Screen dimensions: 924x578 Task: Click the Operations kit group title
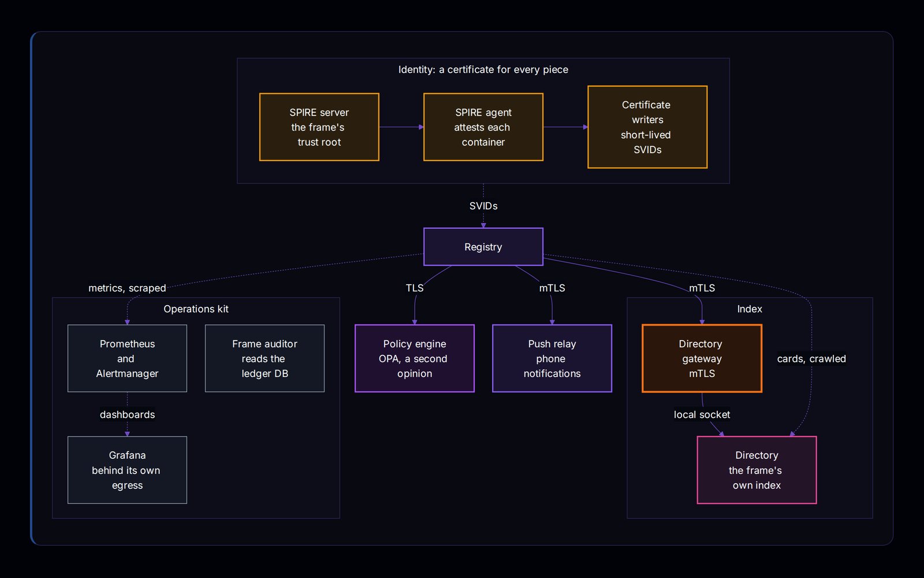click(196, 309)
